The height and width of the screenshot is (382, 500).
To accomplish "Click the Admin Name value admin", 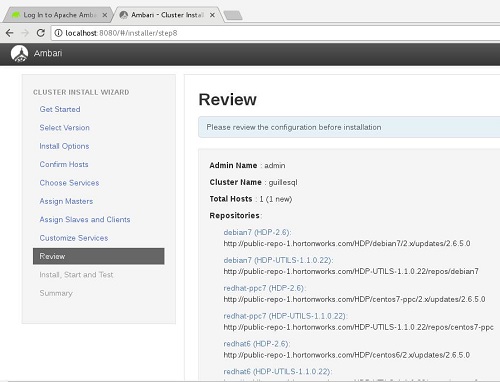I will 275,165.
